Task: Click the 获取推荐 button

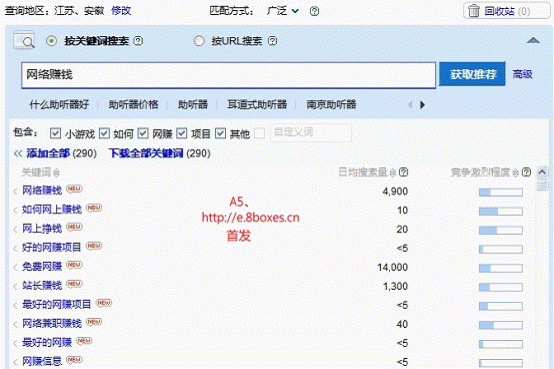Action: pos(472,74)
